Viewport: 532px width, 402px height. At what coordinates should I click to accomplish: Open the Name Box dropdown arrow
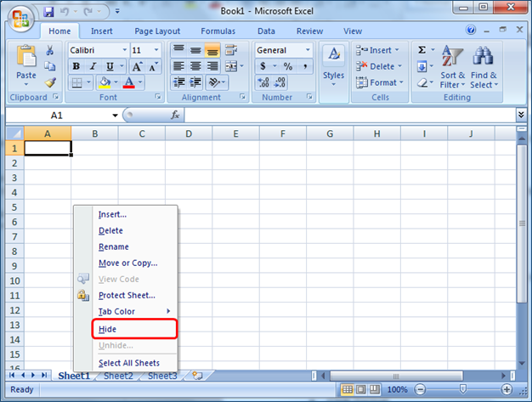[115, 116]
